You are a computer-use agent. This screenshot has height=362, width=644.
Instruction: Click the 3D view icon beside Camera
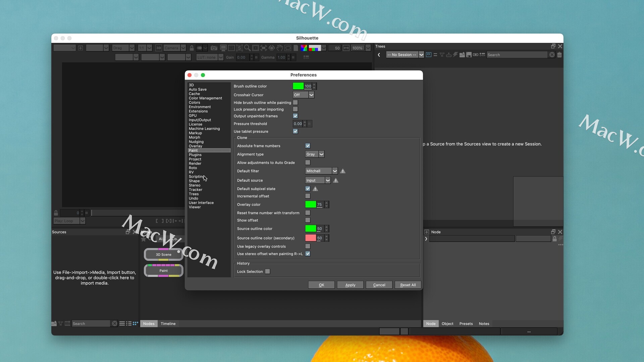point(159,48)
